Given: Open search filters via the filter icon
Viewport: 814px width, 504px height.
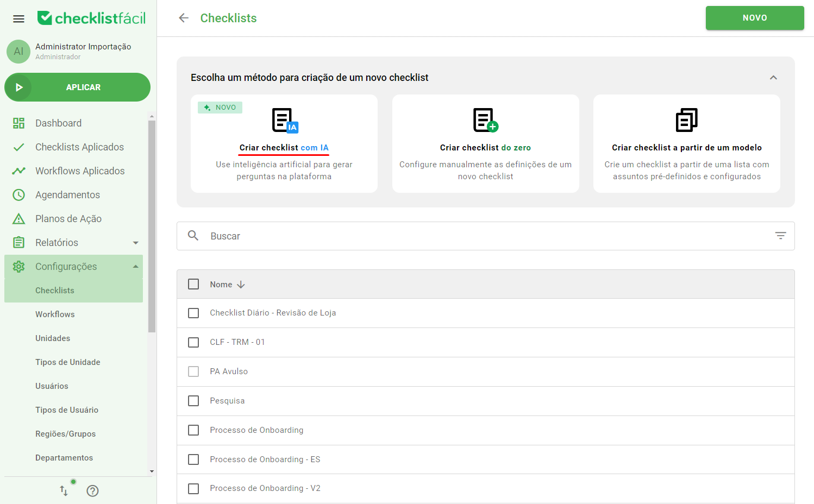Looking at the screenshot, I should tap(780, 235).
